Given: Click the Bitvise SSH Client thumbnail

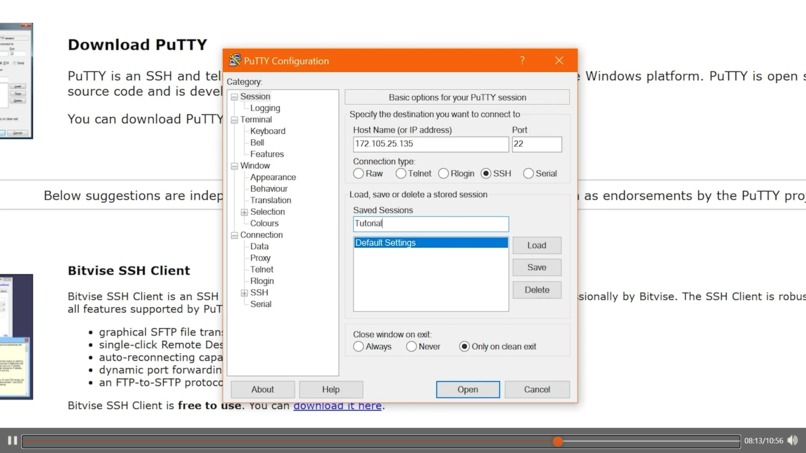Looking at the screenshot, I should [x=16, y=337].
